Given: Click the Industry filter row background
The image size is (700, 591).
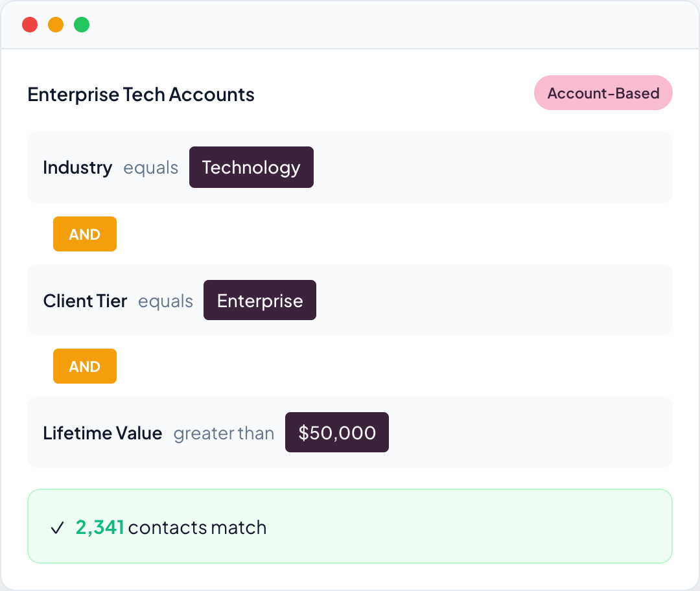Looking at the screenshot, I should 486,167.
